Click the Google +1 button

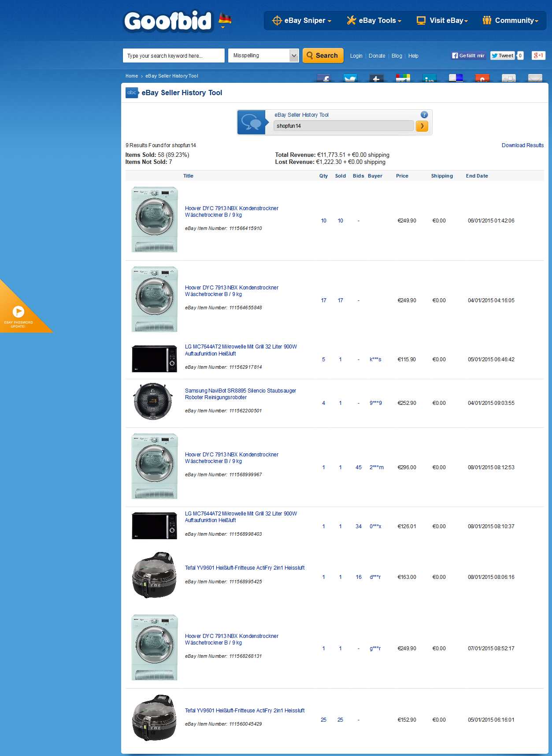pyautogui.click(x=538, y=56)
